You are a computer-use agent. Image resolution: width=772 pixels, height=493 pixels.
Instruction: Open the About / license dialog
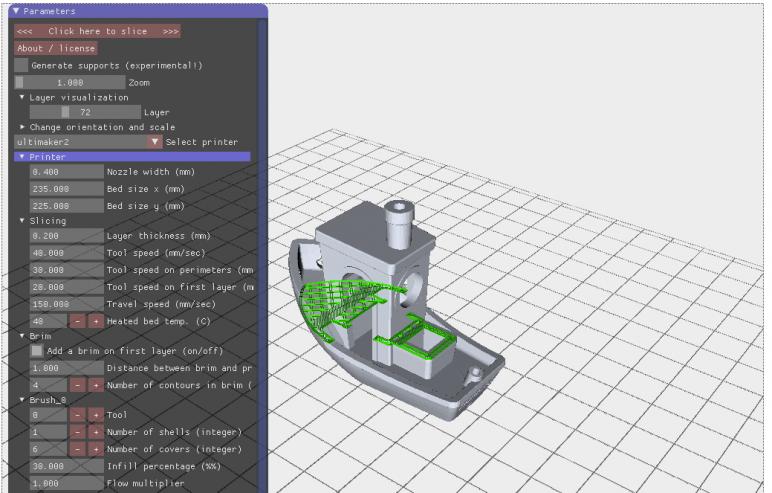point(56,48)
